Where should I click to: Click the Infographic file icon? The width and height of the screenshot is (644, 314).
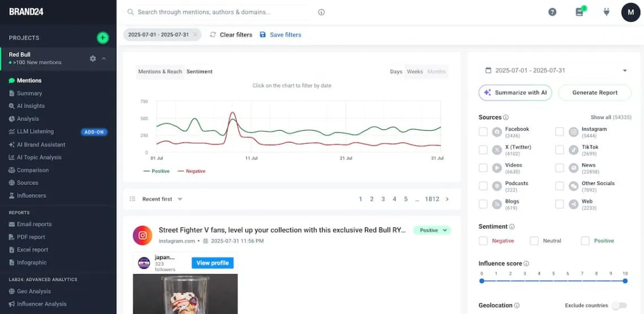pyautogui.click(x=11, y=263)
